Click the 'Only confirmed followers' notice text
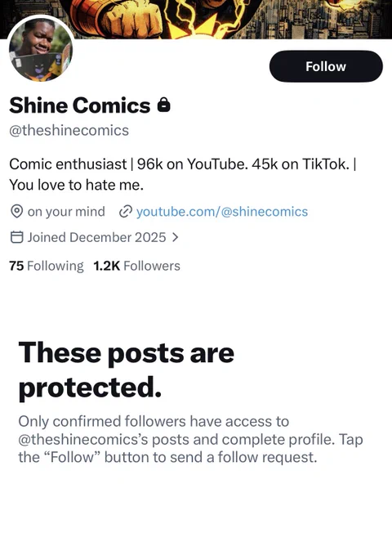This screenshot has height=556, width=392. point(190,439)
